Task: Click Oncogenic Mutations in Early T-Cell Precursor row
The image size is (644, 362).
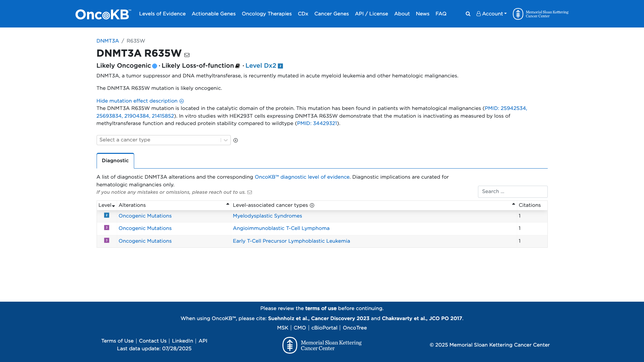Action: pyautogui.click(x=145, y=241)
